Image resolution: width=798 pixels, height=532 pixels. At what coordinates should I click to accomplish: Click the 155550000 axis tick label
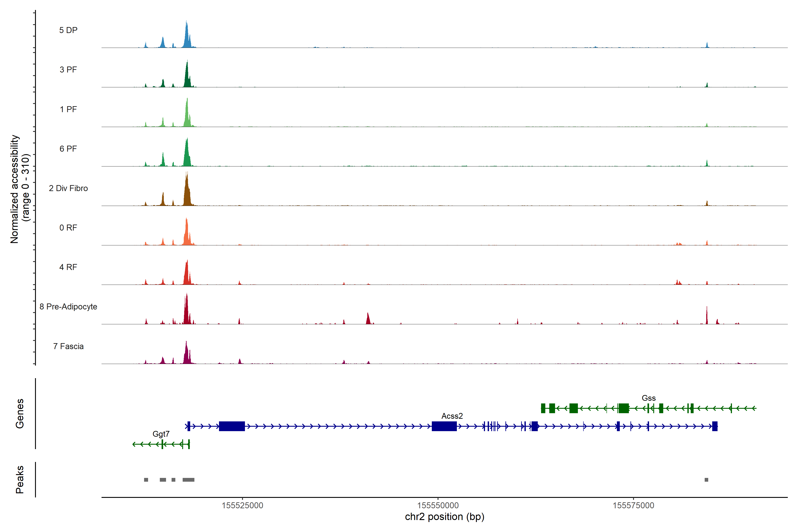click(x=438, y=506)
